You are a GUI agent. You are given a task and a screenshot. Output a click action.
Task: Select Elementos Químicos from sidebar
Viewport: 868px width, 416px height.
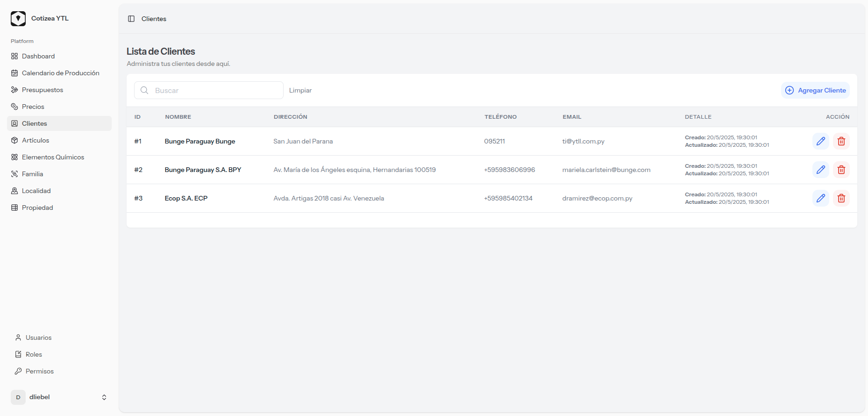pos(53,157)
